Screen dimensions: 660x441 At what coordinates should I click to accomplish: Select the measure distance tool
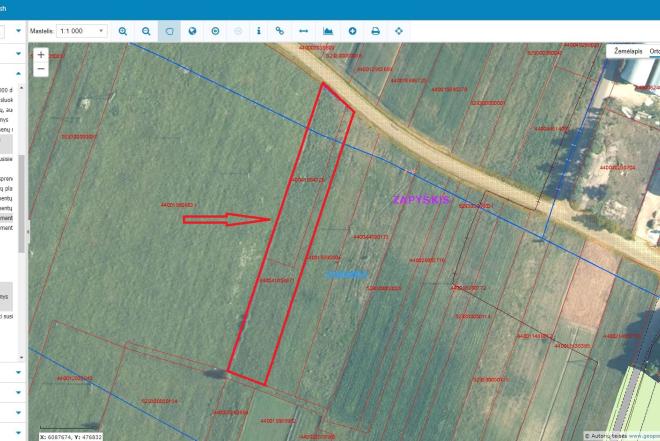[303, 31]
